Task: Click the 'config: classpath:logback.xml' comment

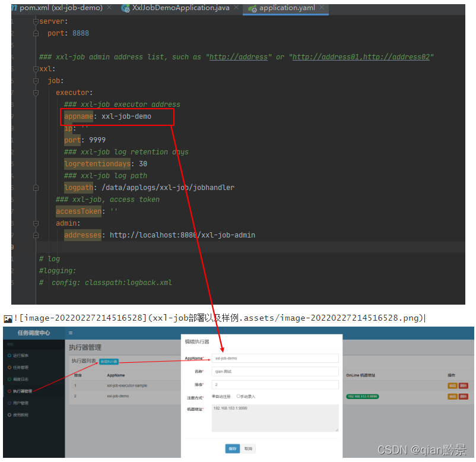Action: click(112, 283)
